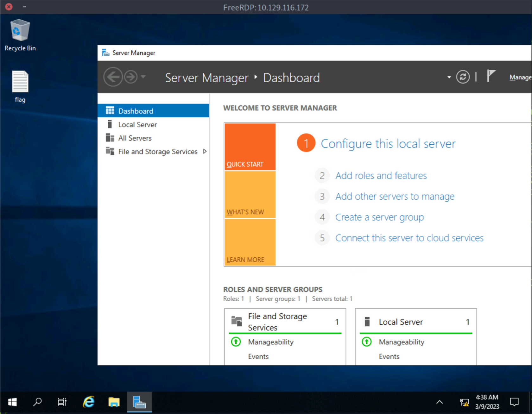Click Manageability in File and Storage tile
This screenshot has height=414, width=532.
271,342
